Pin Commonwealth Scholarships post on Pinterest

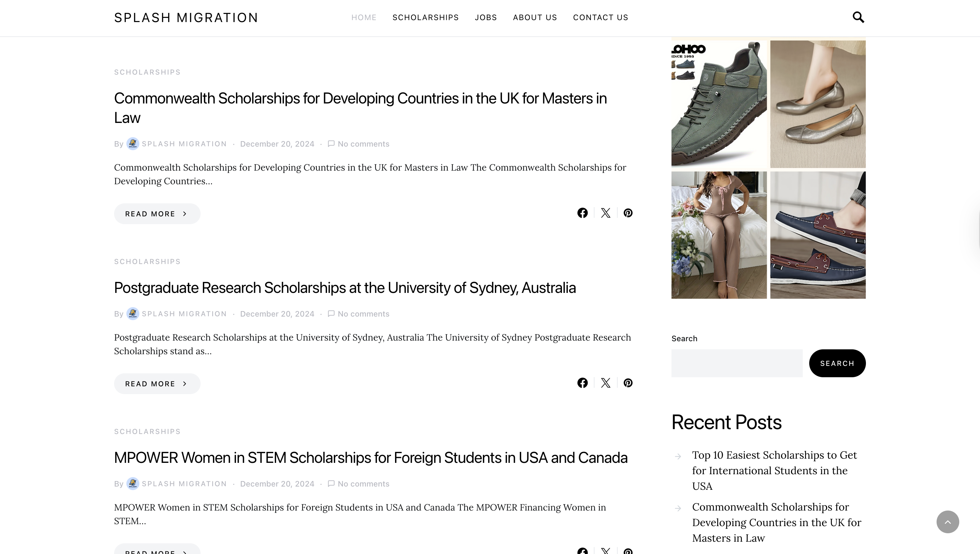tap(628, 213)
